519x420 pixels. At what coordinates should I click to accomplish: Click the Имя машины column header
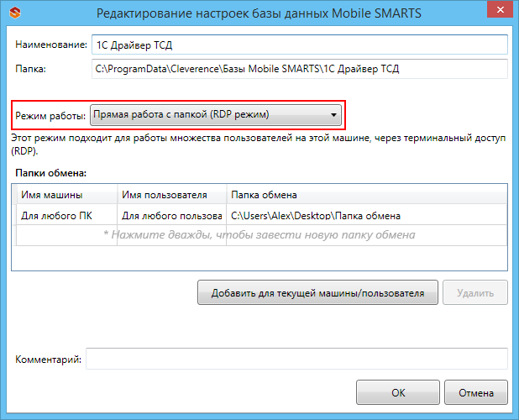[x=66, y=195]
